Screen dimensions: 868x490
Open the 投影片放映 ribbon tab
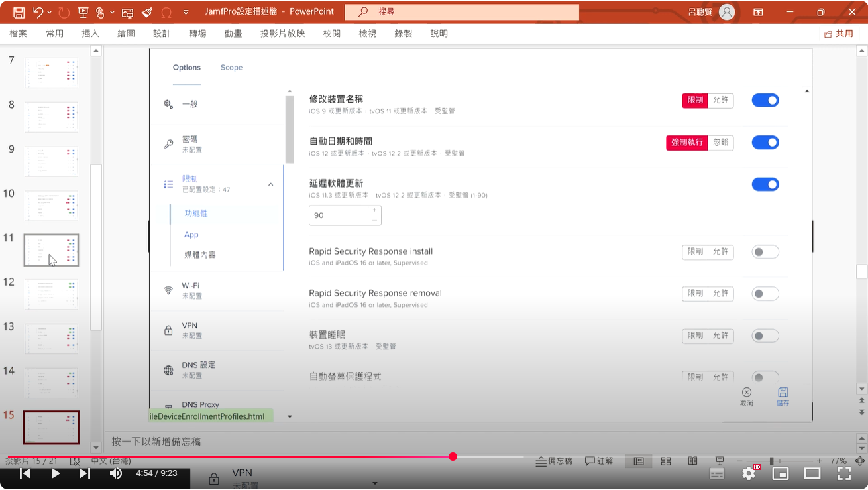coord(283,33)
